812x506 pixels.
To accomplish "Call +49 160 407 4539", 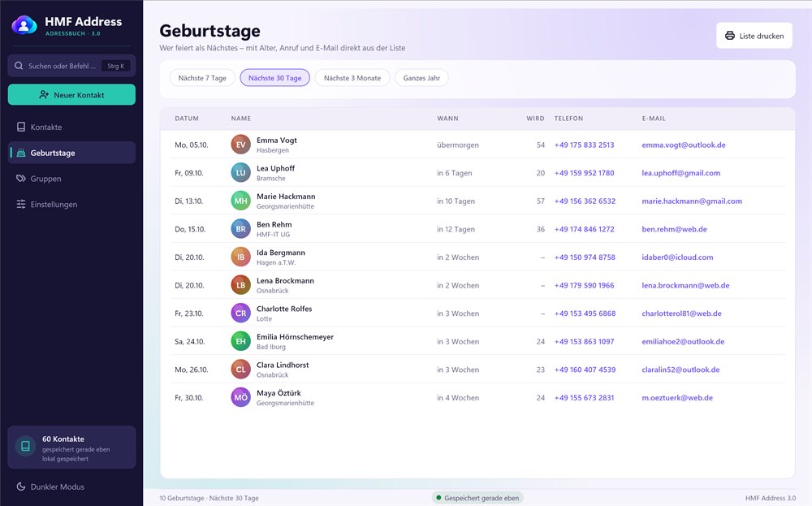I will coord(585,370).
